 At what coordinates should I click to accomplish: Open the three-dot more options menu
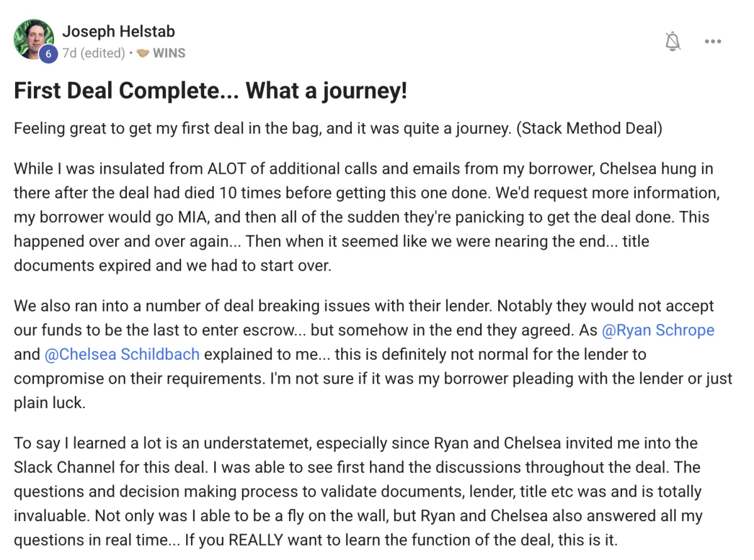tap(713, 41)
